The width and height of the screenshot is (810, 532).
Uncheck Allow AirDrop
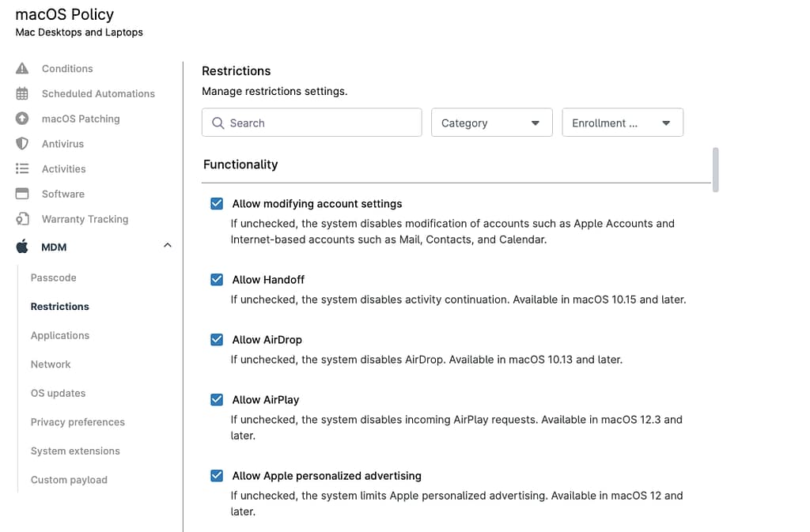point(217,339)
